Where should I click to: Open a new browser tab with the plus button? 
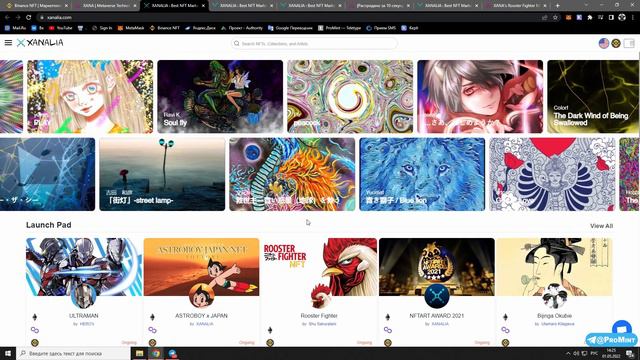(558, 6)
